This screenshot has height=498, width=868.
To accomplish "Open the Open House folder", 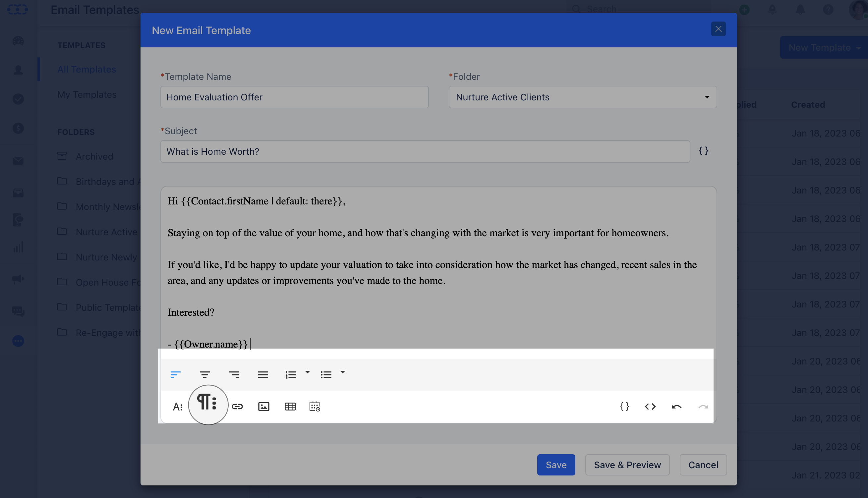I will click(x=99, y=282).
